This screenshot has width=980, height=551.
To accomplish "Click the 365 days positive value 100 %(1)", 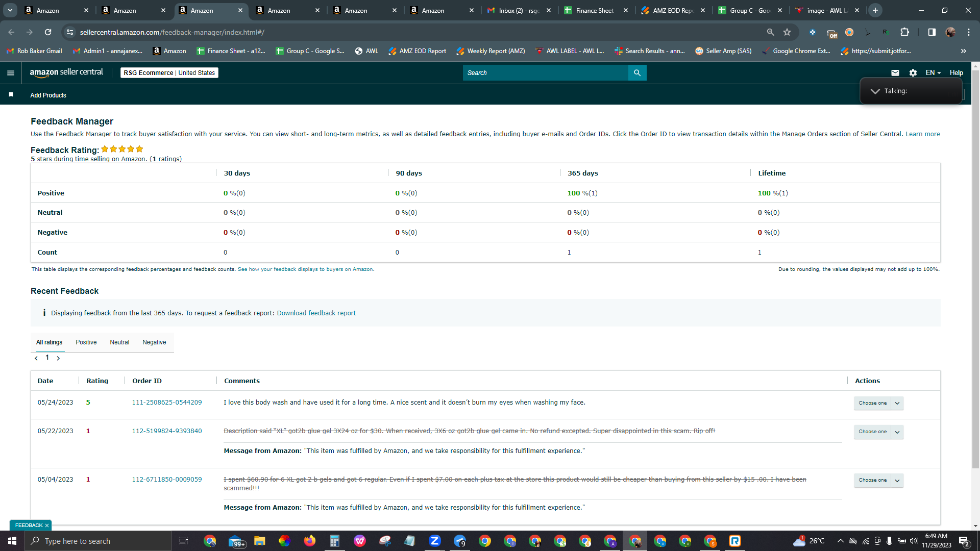I will pos(582,193).
